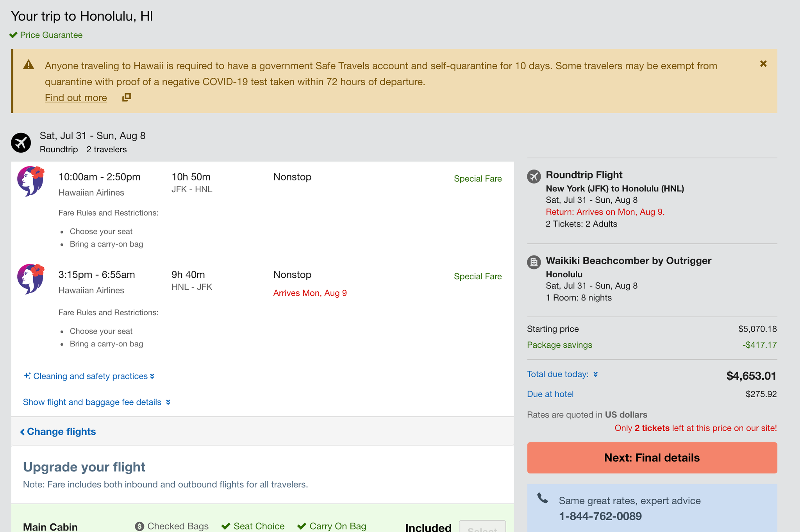Image resolution: width=800 pixels, height=532 pixels.
Task: Expand Cleaning and safety practices section
Action: point(89,376)
